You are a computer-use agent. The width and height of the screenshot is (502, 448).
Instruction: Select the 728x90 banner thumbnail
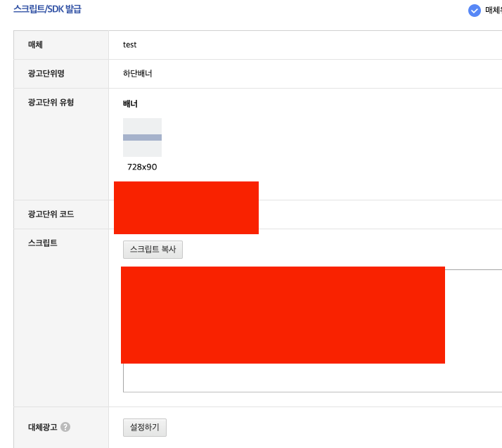pos(142,137)
